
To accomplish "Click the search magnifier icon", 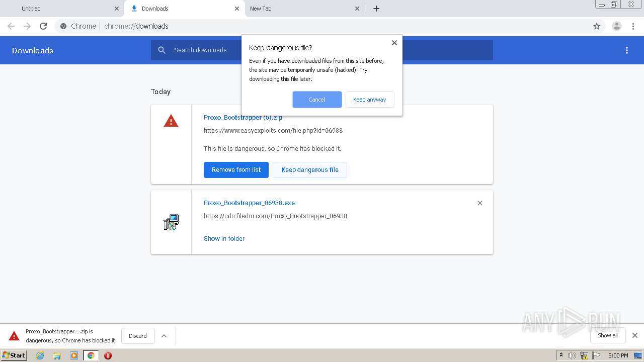I will pos(162,50).
